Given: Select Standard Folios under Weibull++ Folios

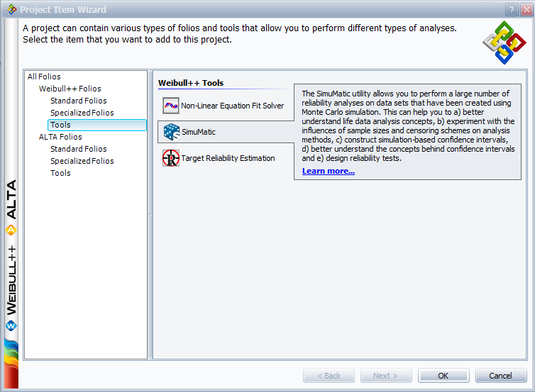Looking at the screenshot, I should 79,101.
